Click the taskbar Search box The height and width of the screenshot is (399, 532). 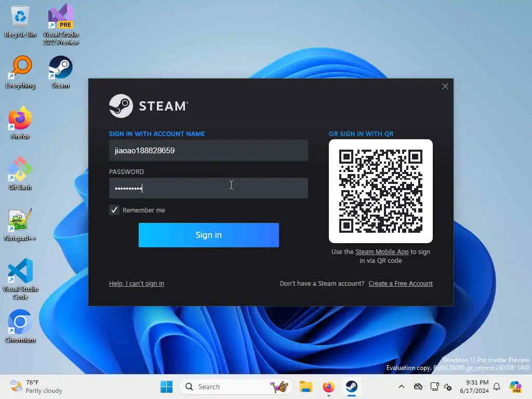click(x=236, y=387)
